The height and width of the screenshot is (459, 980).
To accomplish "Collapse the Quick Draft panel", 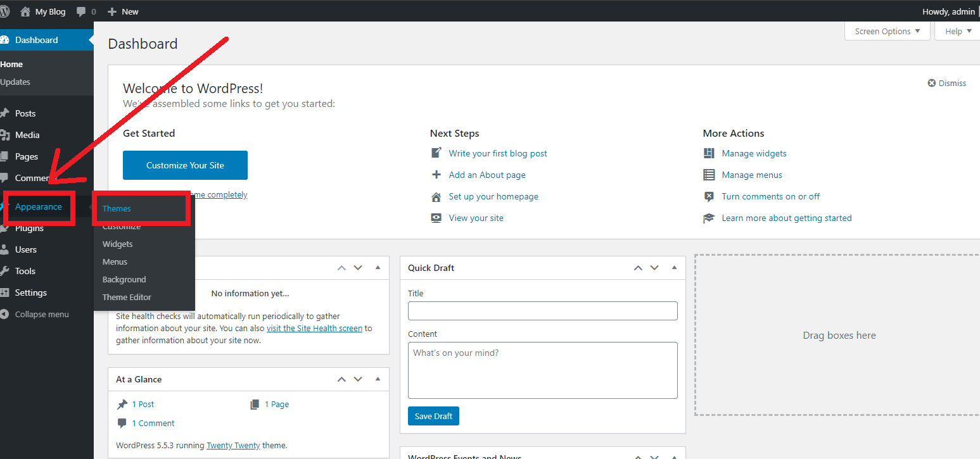I will click(x=673, y=267).
